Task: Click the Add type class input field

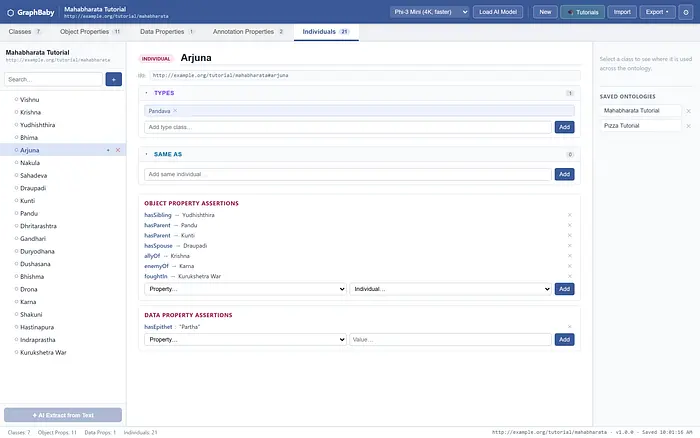Action: (x=348, y=127)
